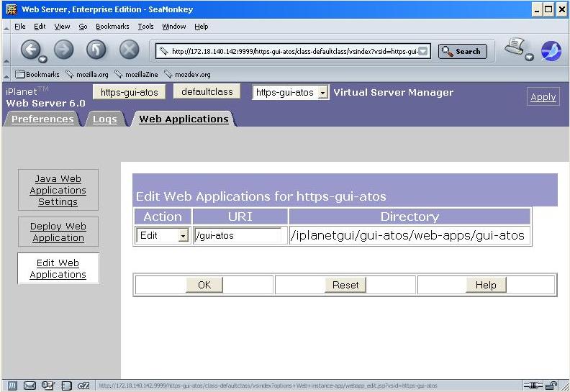Image resolution: width=570 pixels, height=392 pixels.
Task: Open the Window menu
Action: coord(173,27)
